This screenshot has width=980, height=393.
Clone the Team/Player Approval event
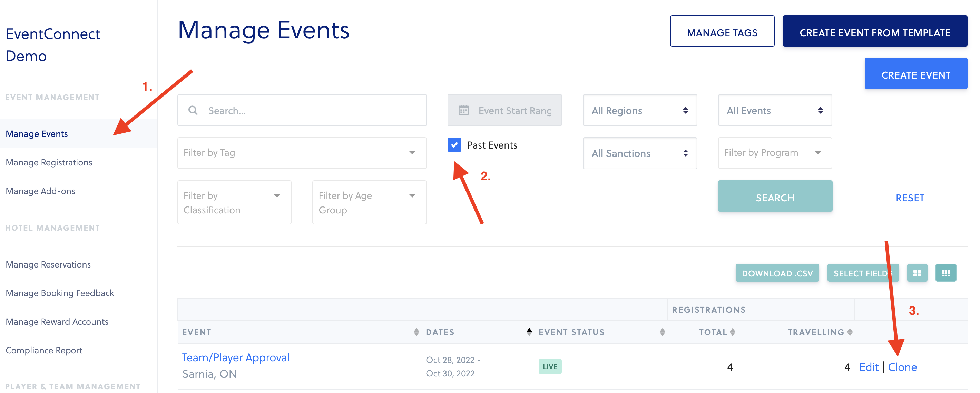(x=902, y=367)
